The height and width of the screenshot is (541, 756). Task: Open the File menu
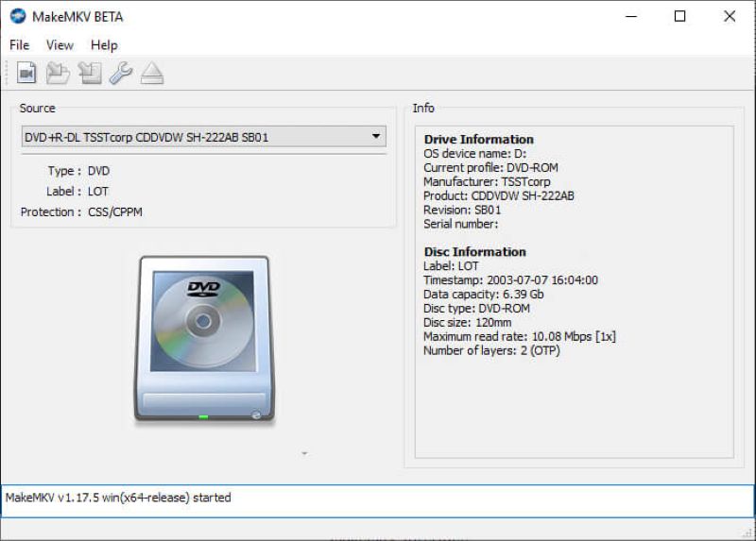19,44
